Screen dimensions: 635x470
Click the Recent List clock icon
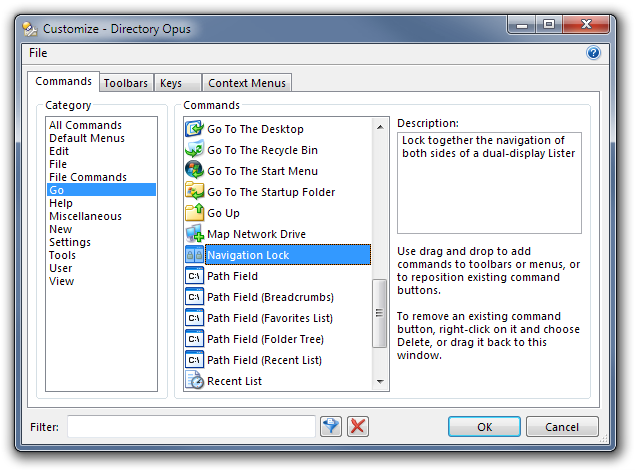point(195,381)
